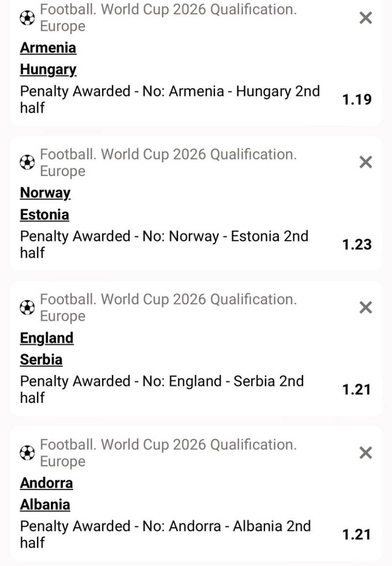This screenshot has width=392, height=566.
Task: Open the Norway team link
Action: pyautogui.click(x=45, y=193)
